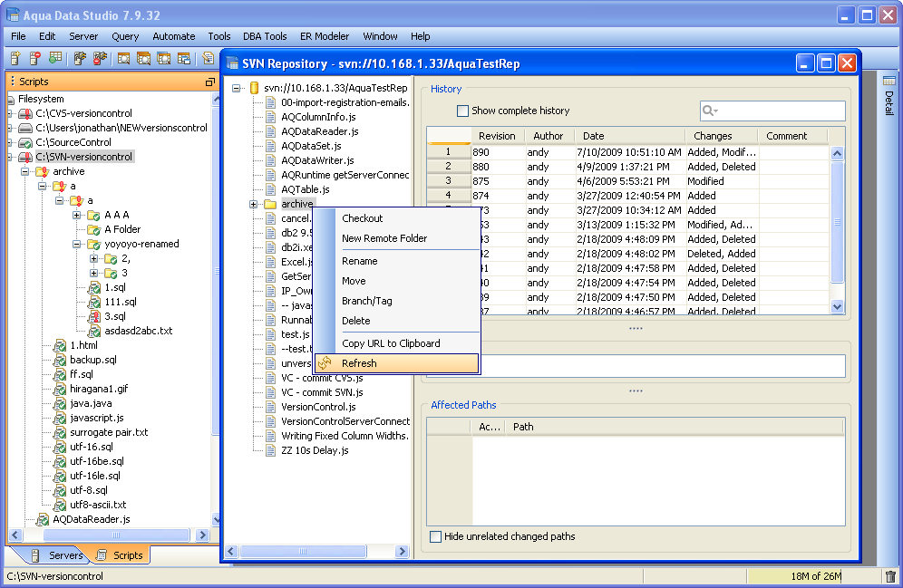Click the Scripts panel restore icon
903x588 pixels.
coord(209,82)
